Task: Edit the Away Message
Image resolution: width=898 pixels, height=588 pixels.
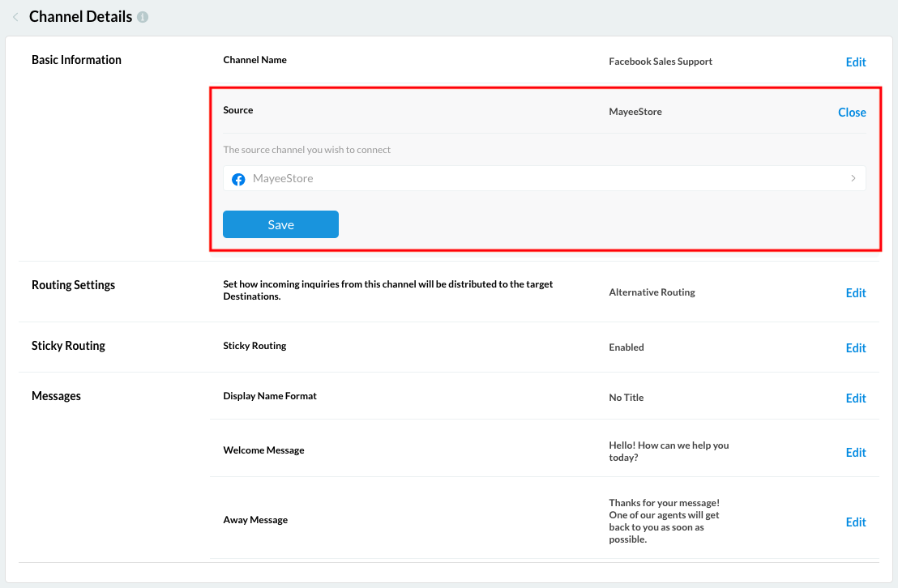Action: [x=856, y=522]
